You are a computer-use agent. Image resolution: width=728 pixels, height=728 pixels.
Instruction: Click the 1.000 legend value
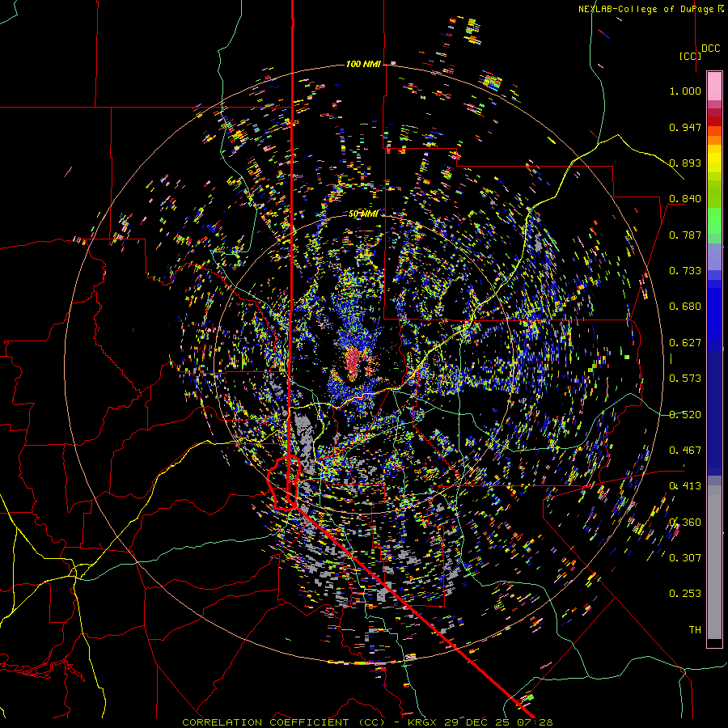685,91
